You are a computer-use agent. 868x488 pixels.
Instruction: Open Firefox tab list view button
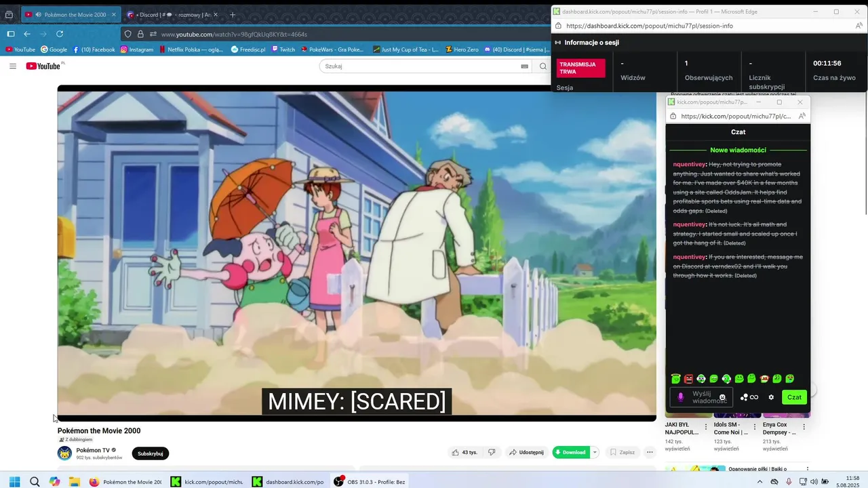click(x=9, y=14)
